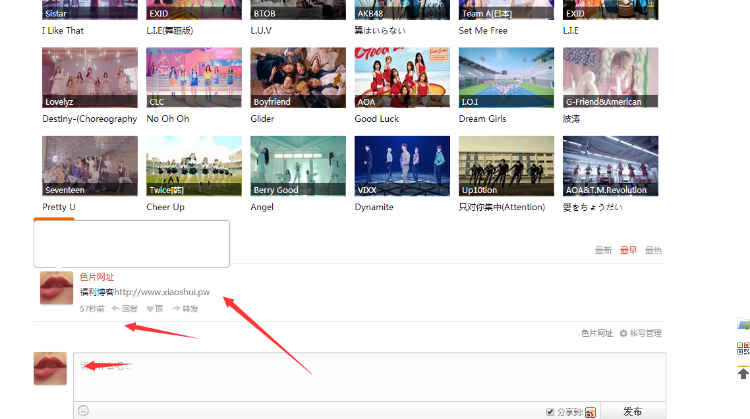
Task: Sort comments by 最早
Action: coord(628,250)
